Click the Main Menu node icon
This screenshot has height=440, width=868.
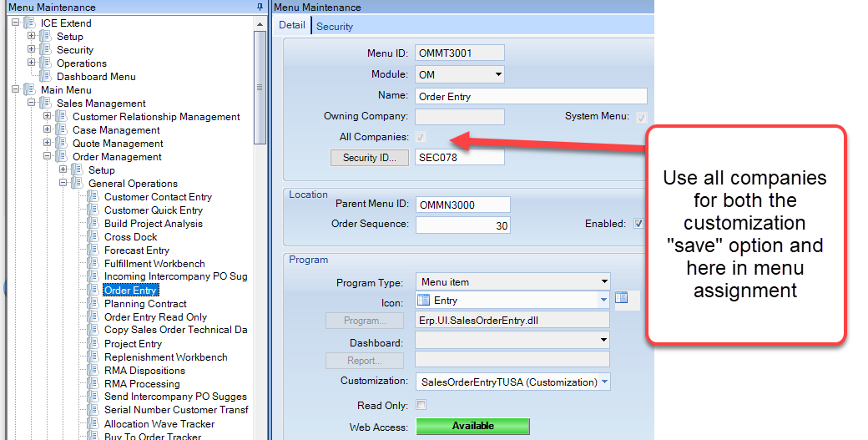click(30, 89)
